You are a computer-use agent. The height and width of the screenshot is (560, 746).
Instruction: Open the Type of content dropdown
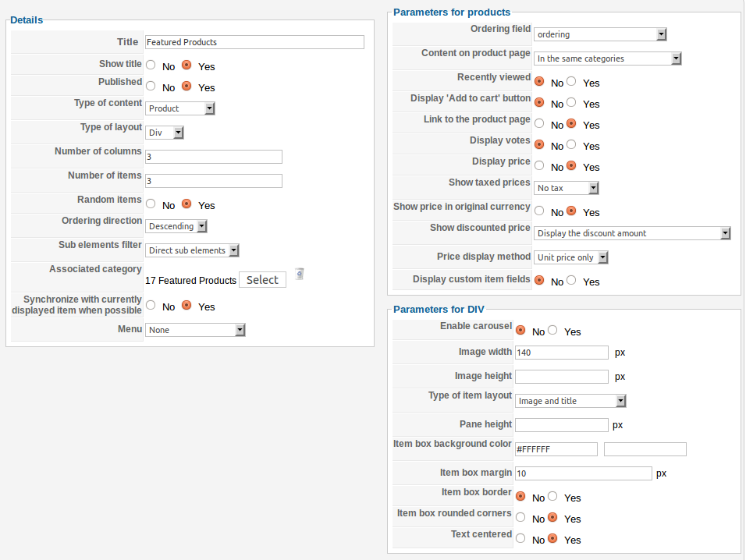(x=180, y=108)
